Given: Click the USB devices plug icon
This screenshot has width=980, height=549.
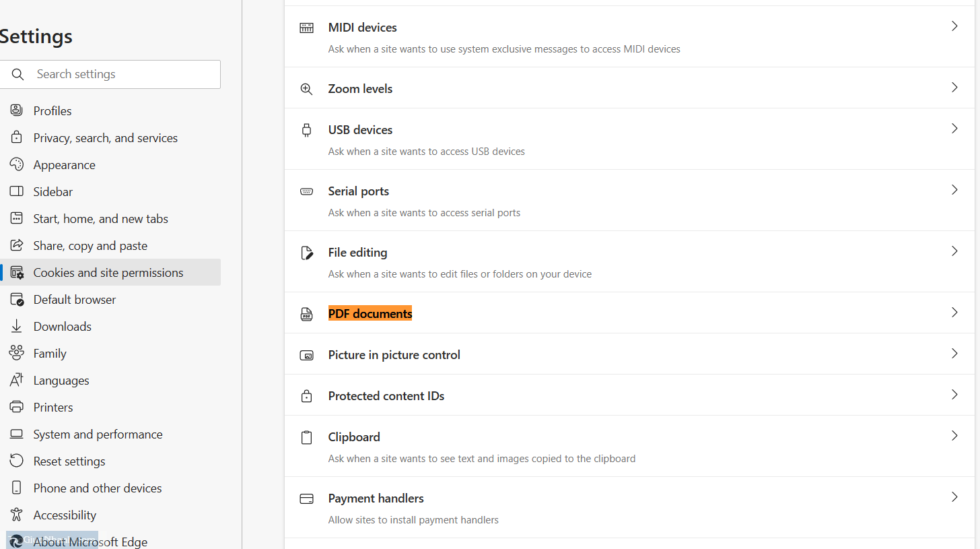Looking at the screenshot, I should point(306,130).
